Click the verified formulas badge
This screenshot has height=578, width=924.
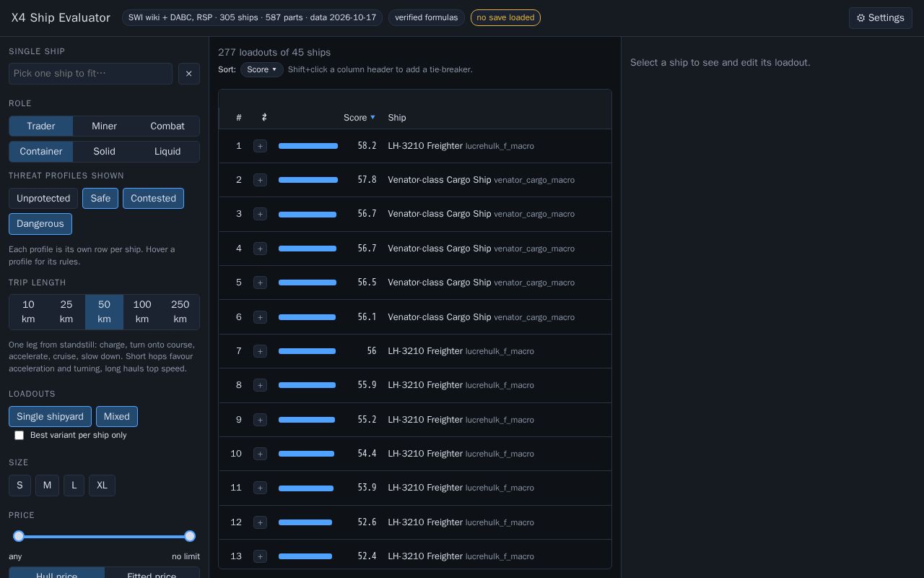[x=427, y=17]
